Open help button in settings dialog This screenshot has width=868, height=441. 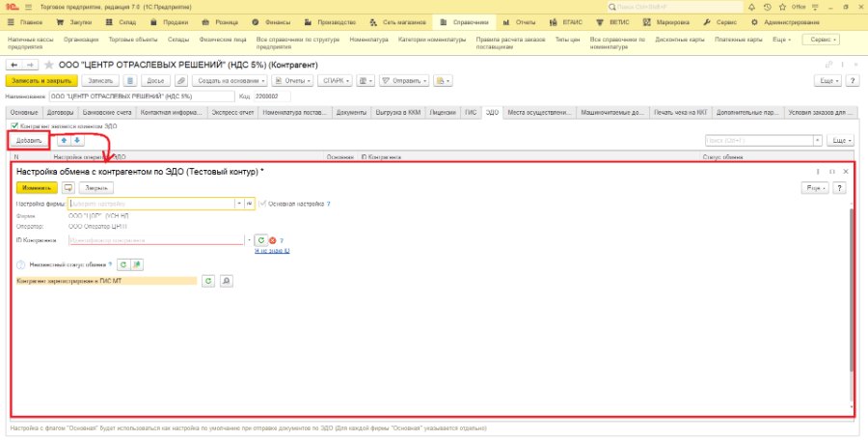pyautogui.click(x=840, y=188)
